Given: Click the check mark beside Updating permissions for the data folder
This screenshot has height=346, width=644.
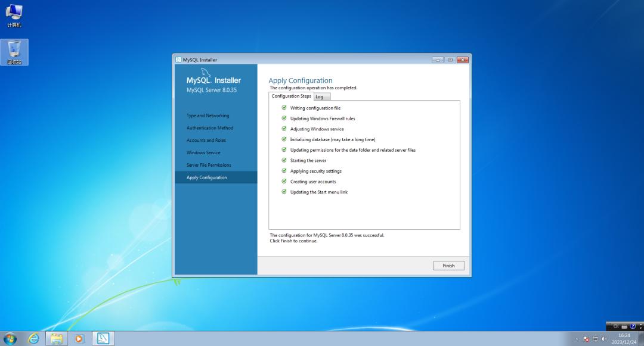Looking at the screenshot, I should click(284, 149).
